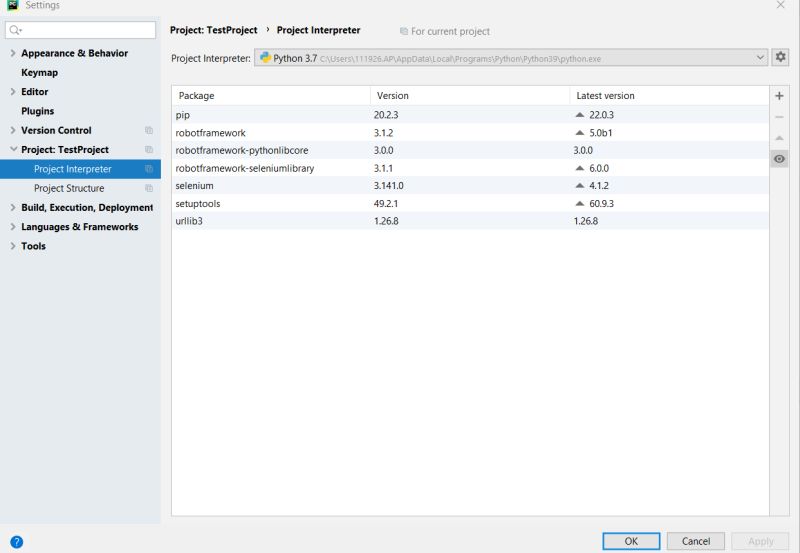Click upgrade arrow next to selenium 4.1.2
This screenshot has height=553, width=800.
point(580,186)
